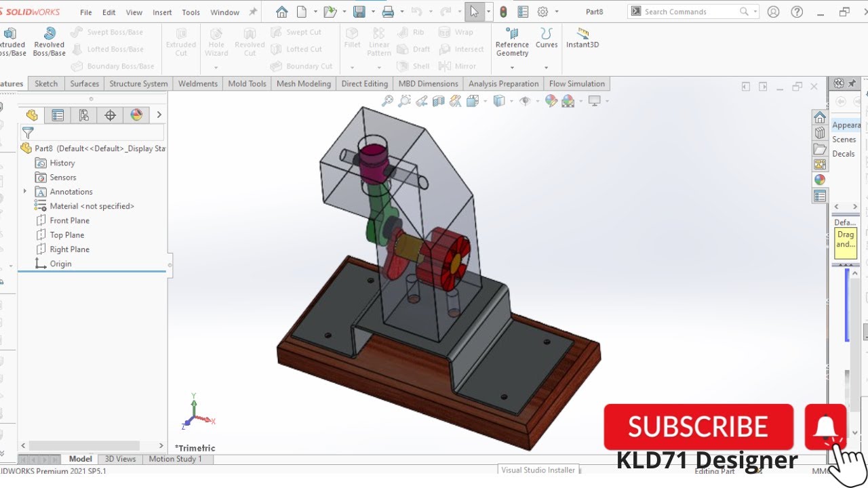
Task: Activate the Select cursor tool
Action: (474, 12)
